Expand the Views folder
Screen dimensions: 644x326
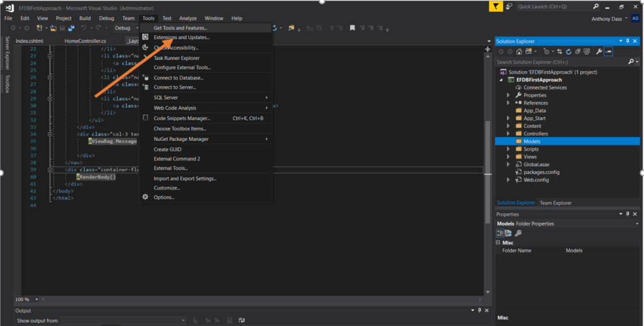[508, 157]
